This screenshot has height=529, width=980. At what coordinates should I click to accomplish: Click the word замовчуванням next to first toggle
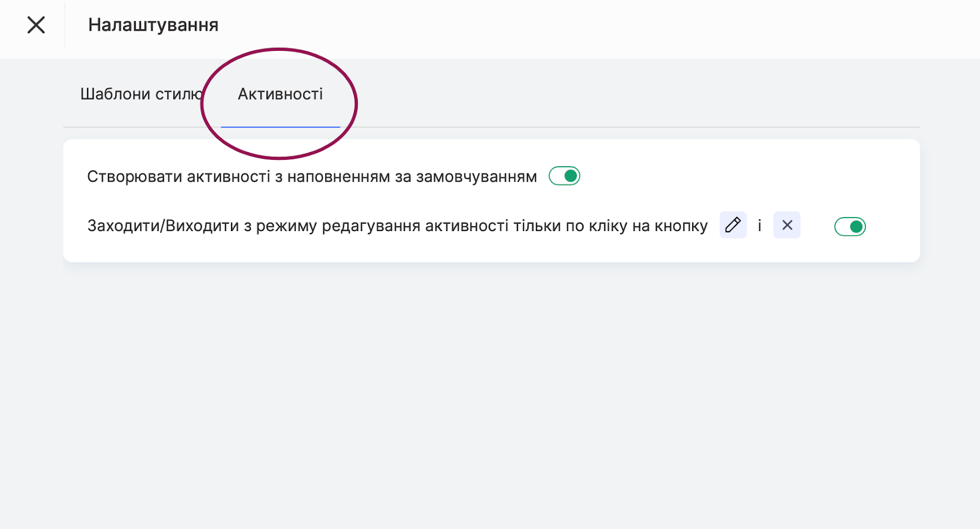point(476,177)
